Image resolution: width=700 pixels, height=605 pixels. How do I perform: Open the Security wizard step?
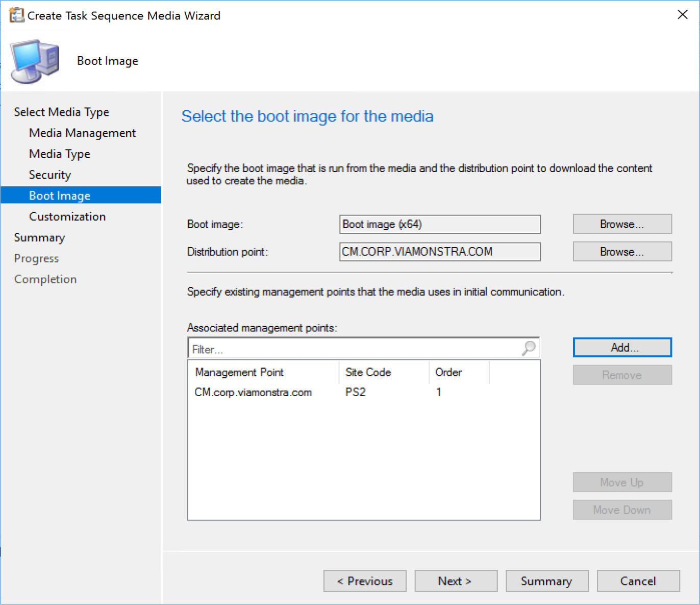point(49,175)
